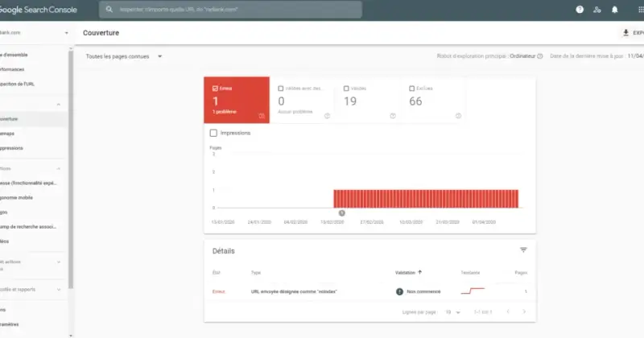Open help icon on the 0 warnings card
Viewport: 644px width, 338px height.
327,116
